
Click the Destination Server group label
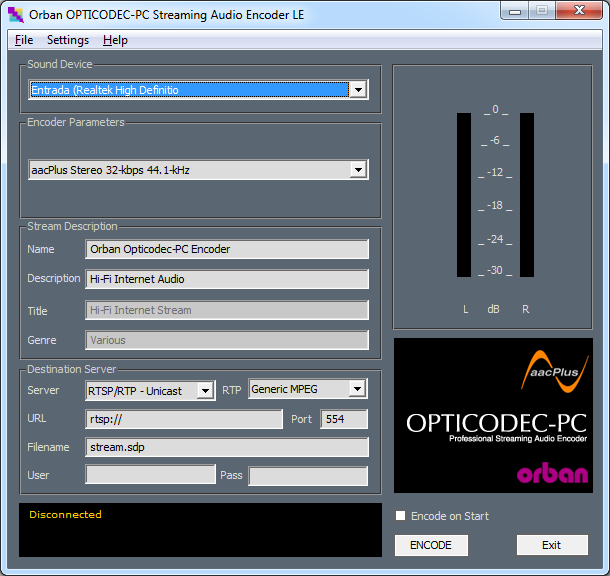click(72, 369)
